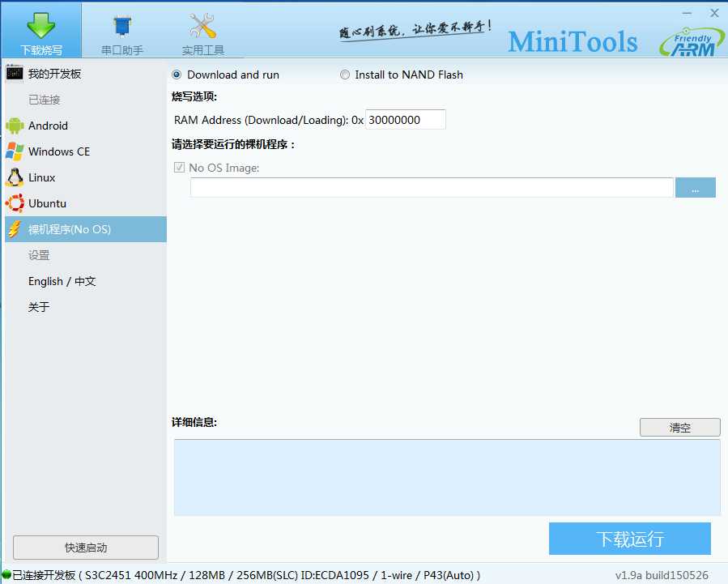Clear the log with 清空 button
The height and width of the screenshot is (584, 728).
pos(679,428)
